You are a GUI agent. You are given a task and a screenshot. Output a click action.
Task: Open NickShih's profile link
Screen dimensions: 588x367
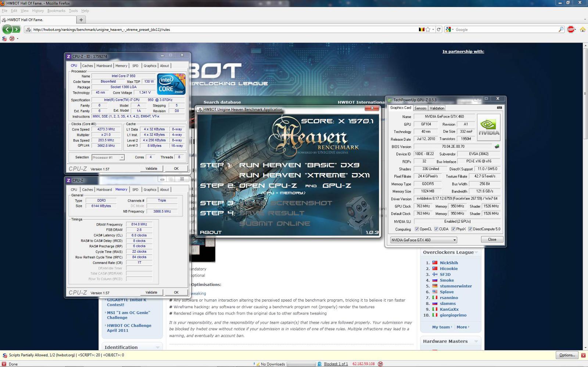point(449,263)
